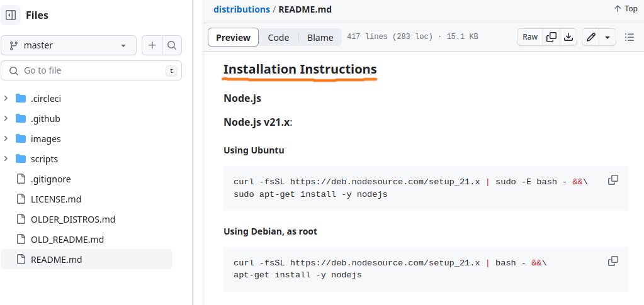Click the standalone Node.js heading

pyautogui.click(x=242, y=99)
